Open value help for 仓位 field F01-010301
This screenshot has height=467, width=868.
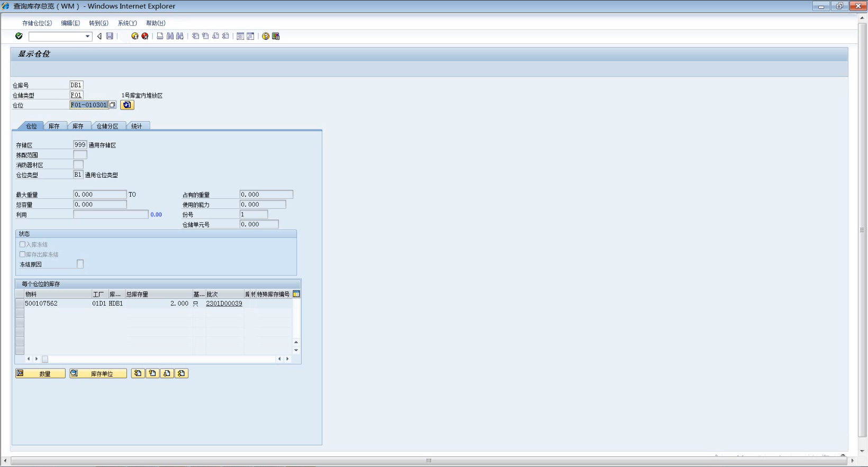[112, 105]
